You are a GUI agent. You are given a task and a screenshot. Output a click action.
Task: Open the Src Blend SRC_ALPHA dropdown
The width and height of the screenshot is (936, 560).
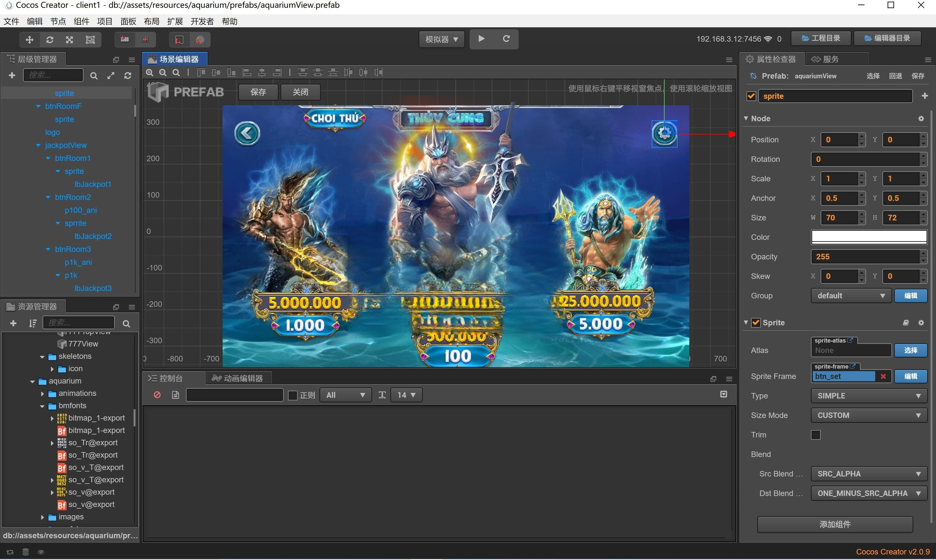pyautogui.click(x=869, y=474)
